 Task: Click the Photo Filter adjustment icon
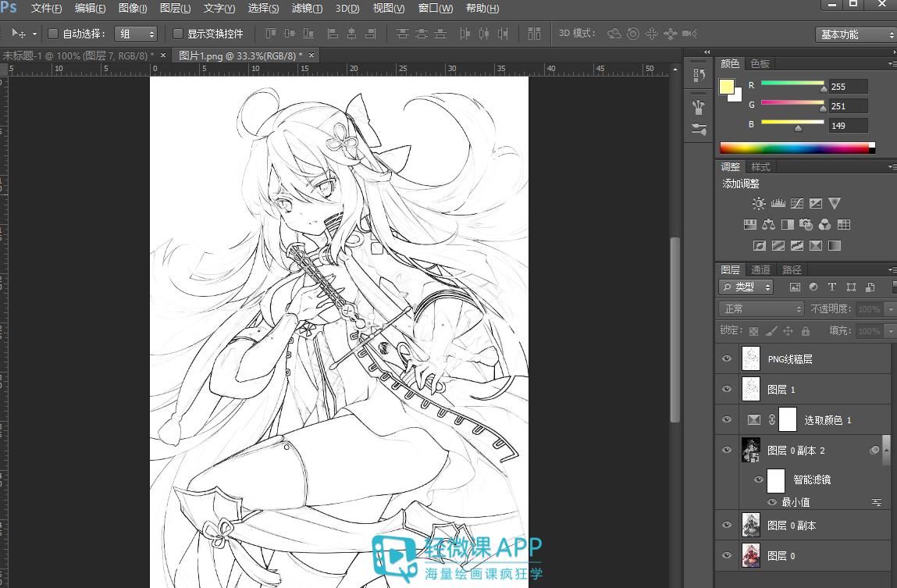(806, 225)
